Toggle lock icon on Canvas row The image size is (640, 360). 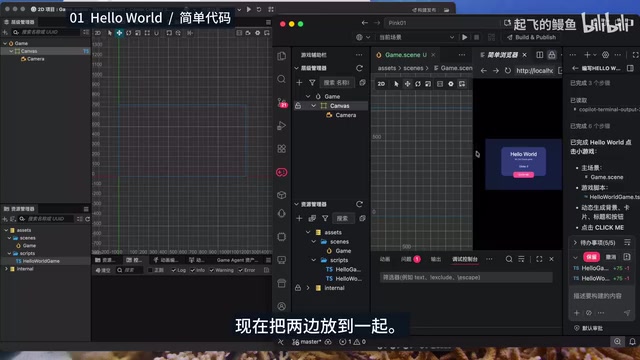click(298, 106)
